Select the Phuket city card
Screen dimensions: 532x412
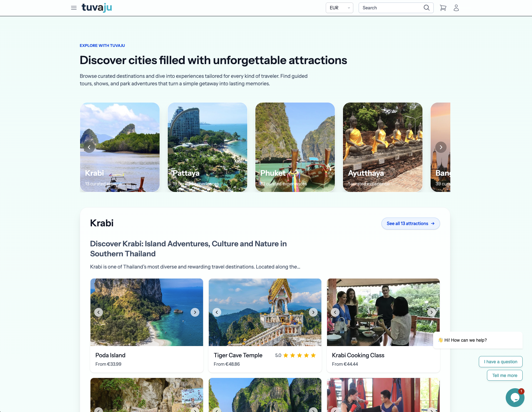coord(295,147)
